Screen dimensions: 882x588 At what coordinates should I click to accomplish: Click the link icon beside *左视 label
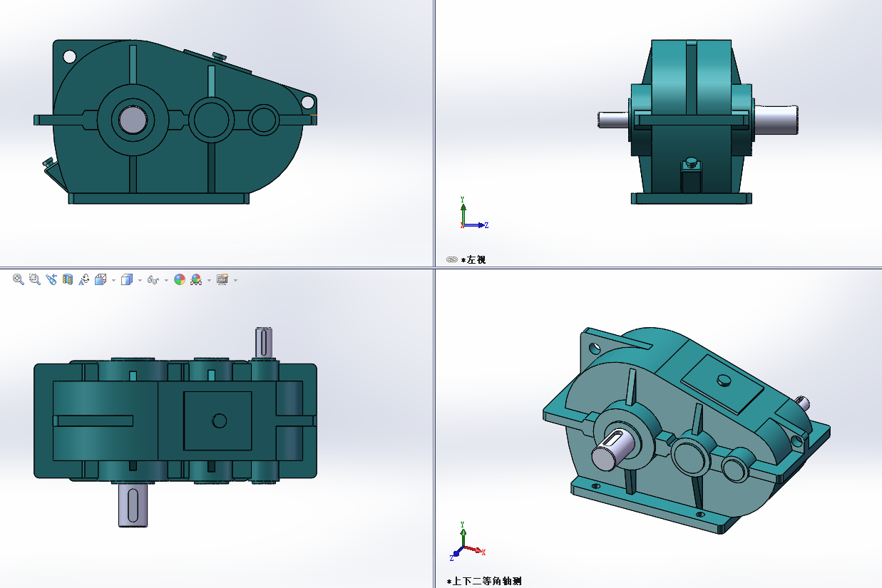click(451, 259)
